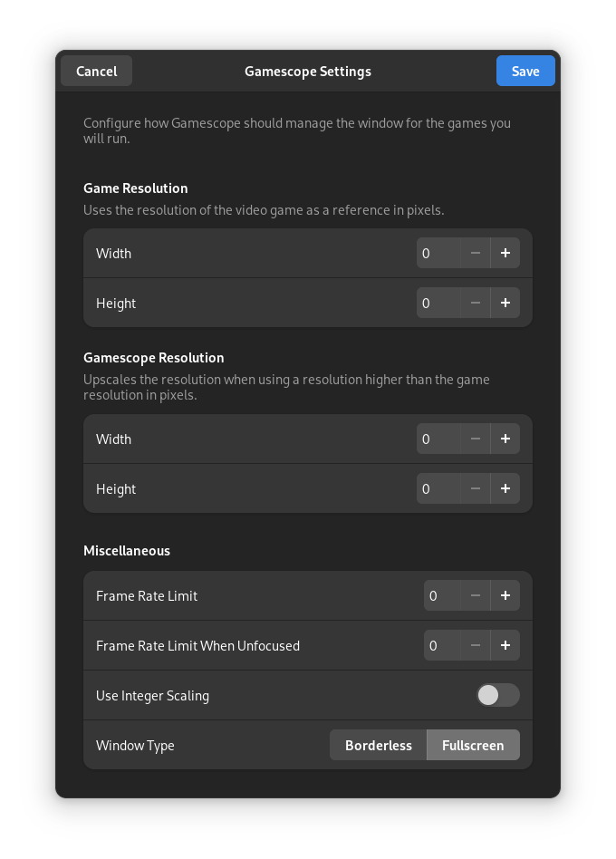Focus the Gamescope Resolution Height number field
This screenshot has width=616, height=859.
[438, 489]
